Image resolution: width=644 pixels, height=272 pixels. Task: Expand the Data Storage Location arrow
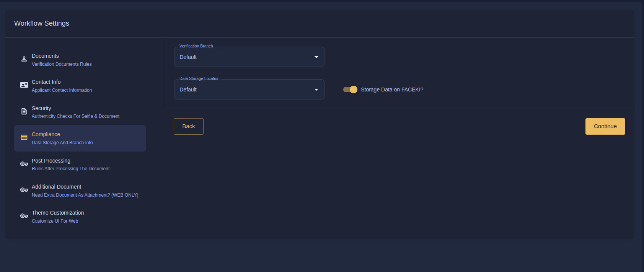pos(316,90)
